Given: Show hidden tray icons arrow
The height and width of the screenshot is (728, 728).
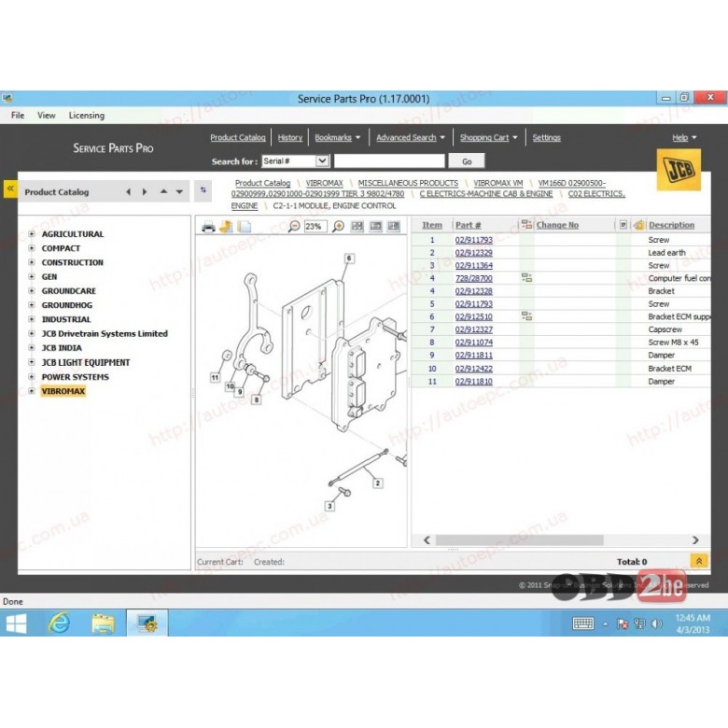Looking at the screenshot, I should point(605,624).
